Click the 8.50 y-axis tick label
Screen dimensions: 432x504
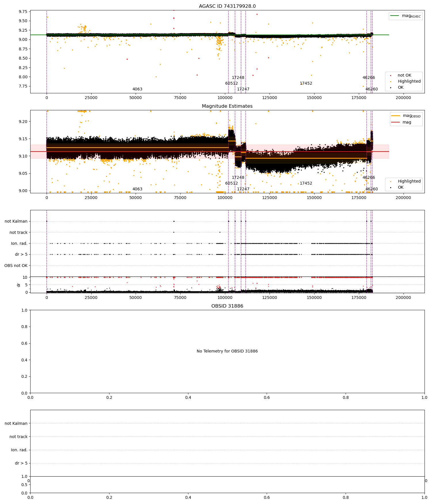(x=23, y=58)
